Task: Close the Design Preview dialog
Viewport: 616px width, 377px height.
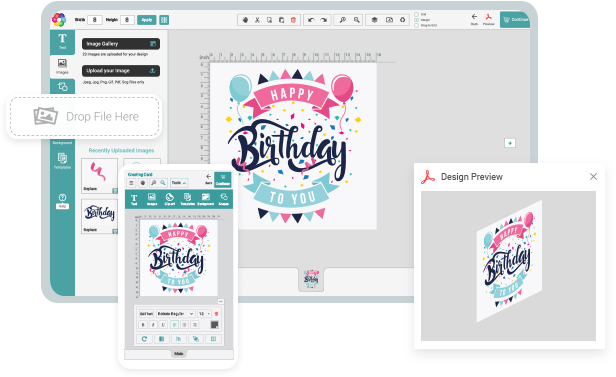Action: 593,177
